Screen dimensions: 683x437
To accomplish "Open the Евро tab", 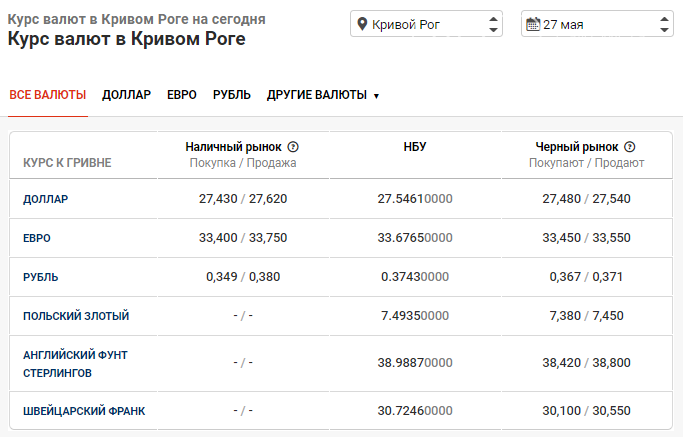I will (182, 95).
